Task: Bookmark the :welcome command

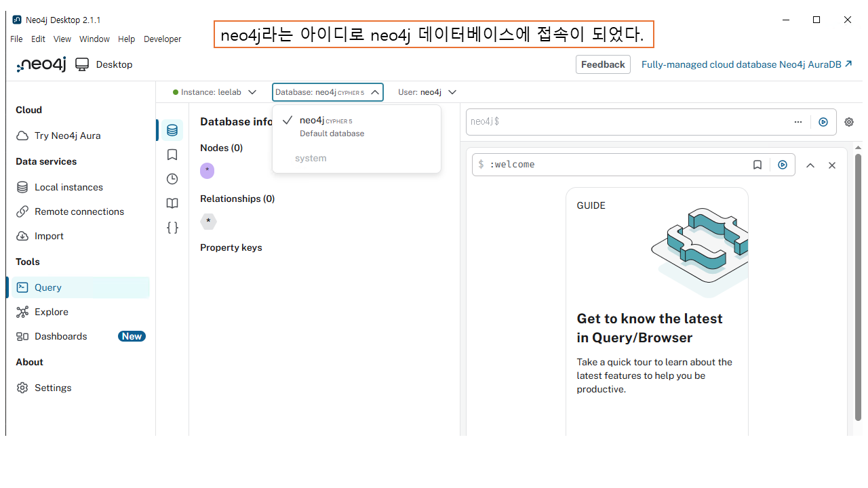Action: click(757, 165)
